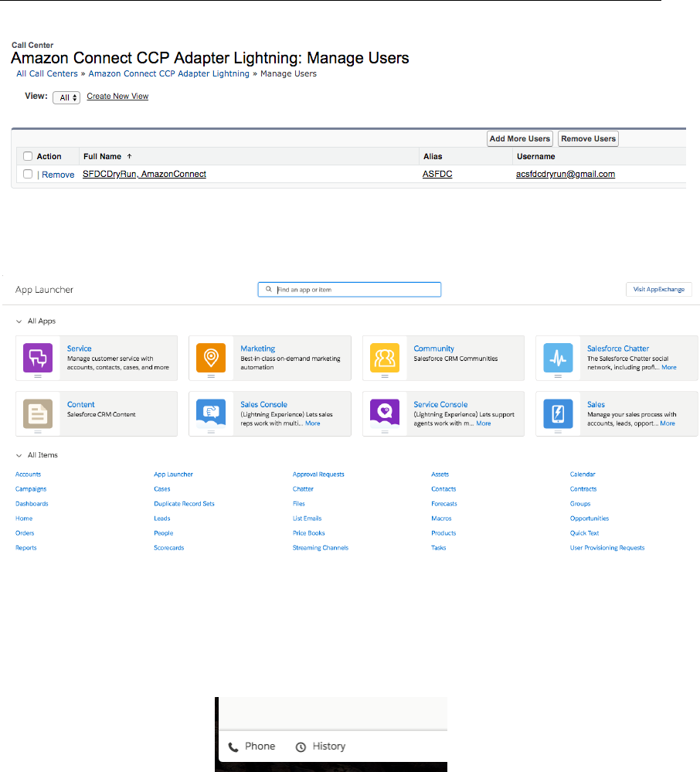Image resolution: width=700 pixels, height=772 pixels.
Task: Open the Content app document icon
Action: coord(38,413)
